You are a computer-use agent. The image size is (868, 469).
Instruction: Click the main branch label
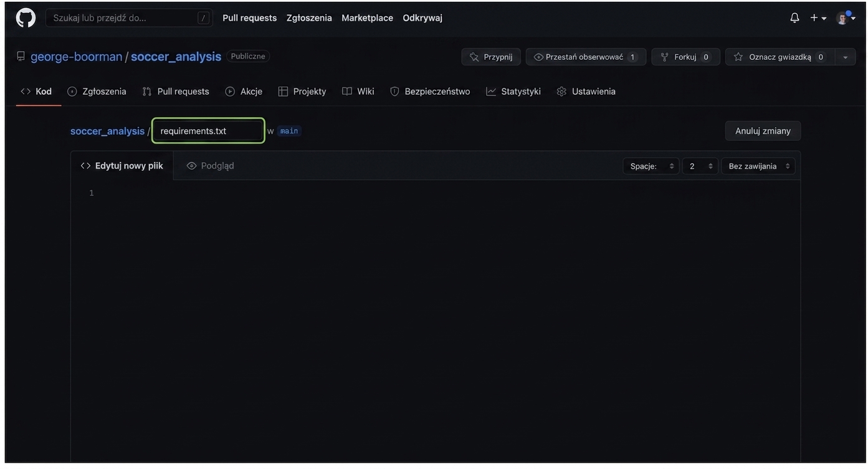[289, 131]
